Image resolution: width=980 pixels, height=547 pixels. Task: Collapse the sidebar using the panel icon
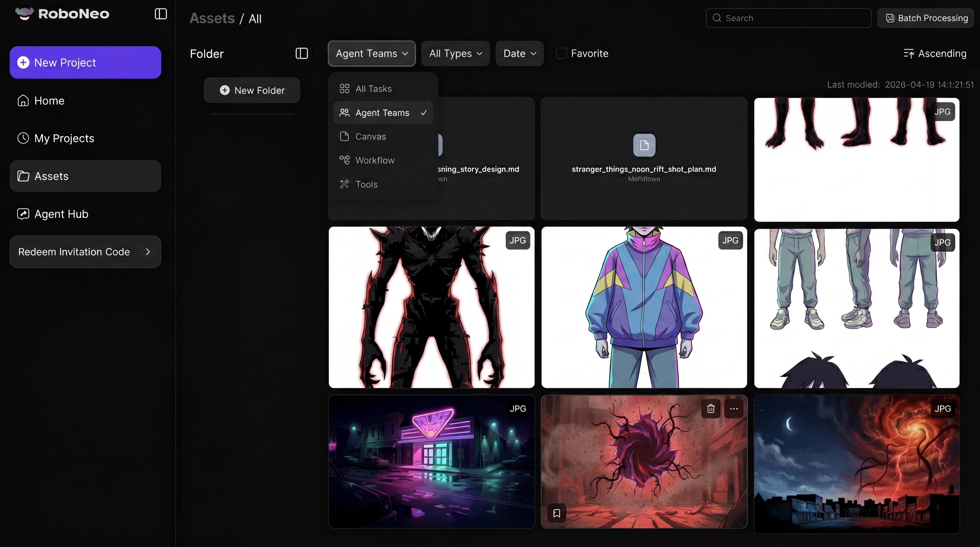click(160, 14)
